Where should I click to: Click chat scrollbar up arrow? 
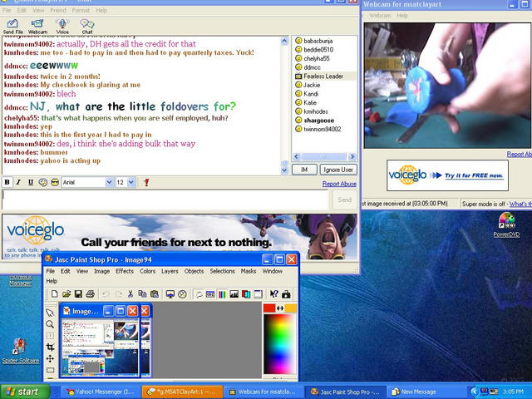pos(284,41)
